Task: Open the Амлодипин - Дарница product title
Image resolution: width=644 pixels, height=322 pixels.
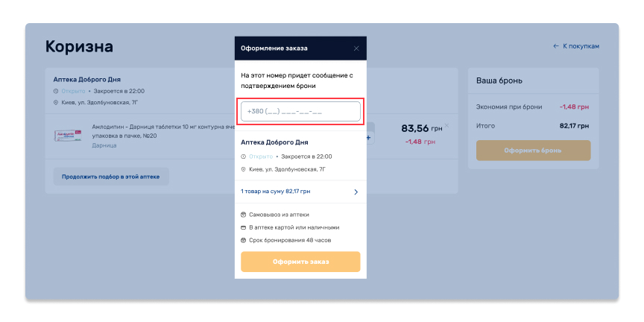Action: 149,127
